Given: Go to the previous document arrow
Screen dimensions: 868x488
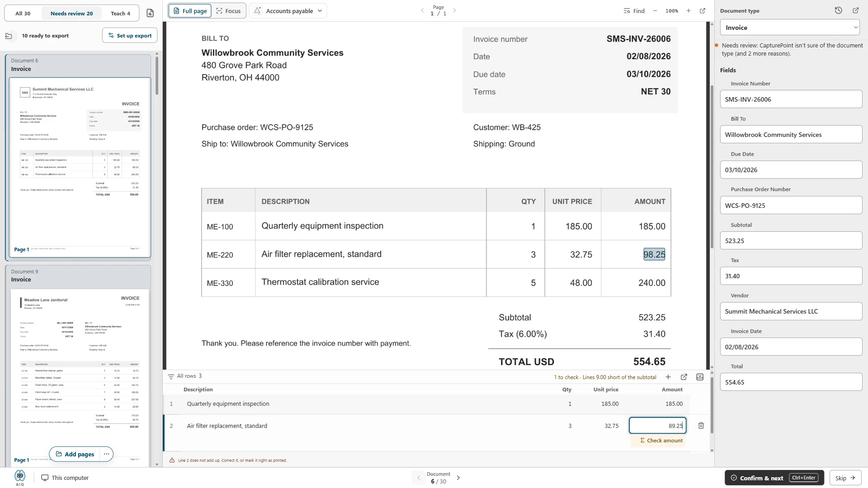Looking at the screenshot, I should coord(419,478).
